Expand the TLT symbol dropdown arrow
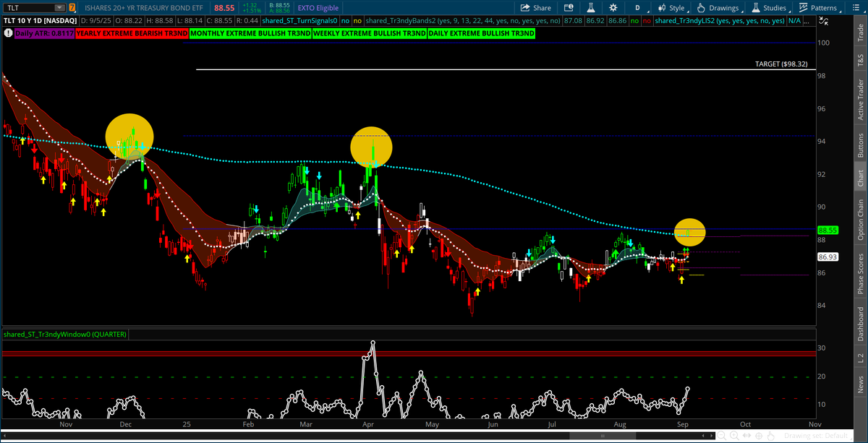The height and width of the screenshot is (443, 868). [61, 8]
